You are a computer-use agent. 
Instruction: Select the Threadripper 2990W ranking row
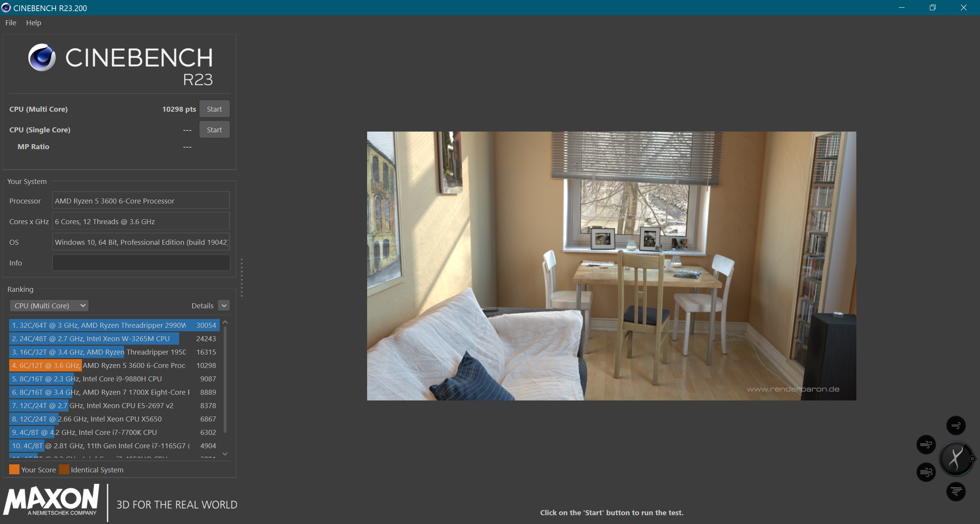pos(114,325)
